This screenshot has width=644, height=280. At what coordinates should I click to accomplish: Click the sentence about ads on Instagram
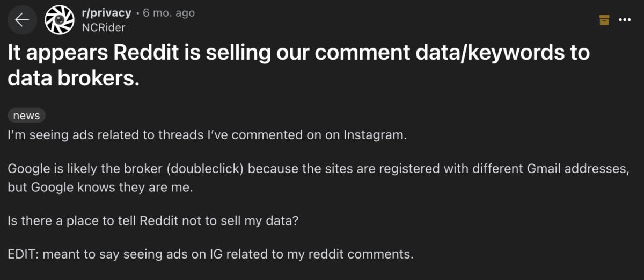(x=208, y=134)
